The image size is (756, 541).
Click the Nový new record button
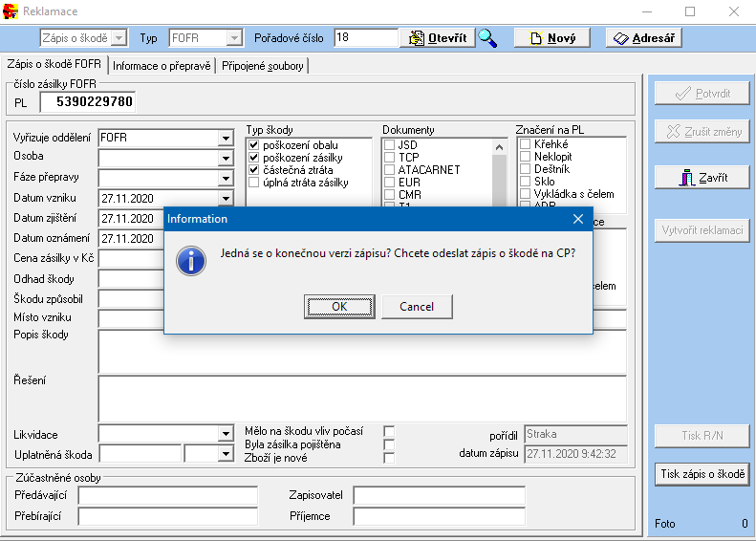551,38
